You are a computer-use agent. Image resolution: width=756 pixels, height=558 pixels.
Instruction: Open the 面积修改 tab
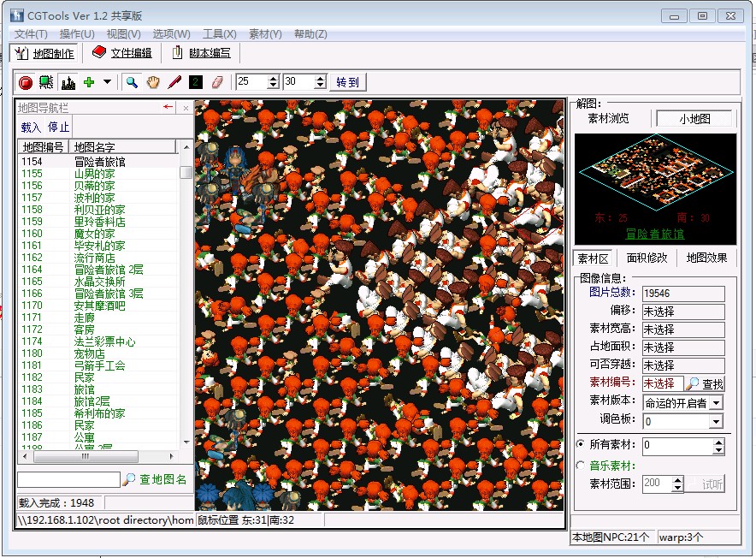click(x=647, y=258)
